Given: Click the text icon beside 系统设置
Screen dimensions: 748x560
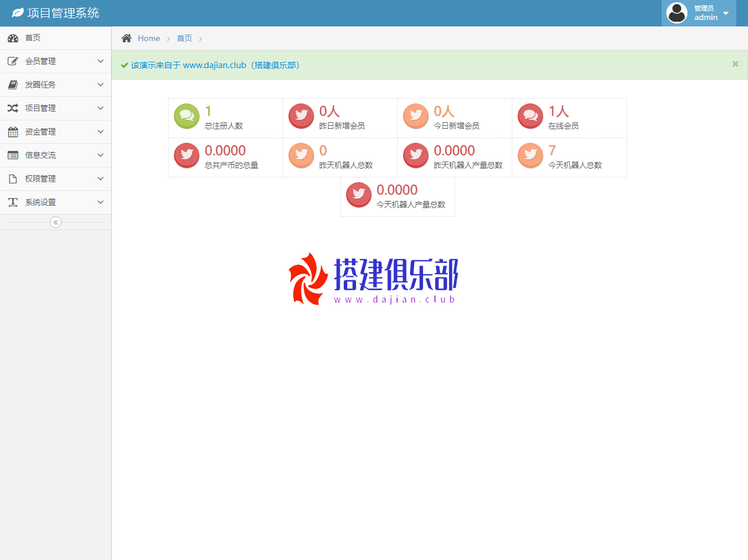Looking at the screenshot, I should click(13, 202).
